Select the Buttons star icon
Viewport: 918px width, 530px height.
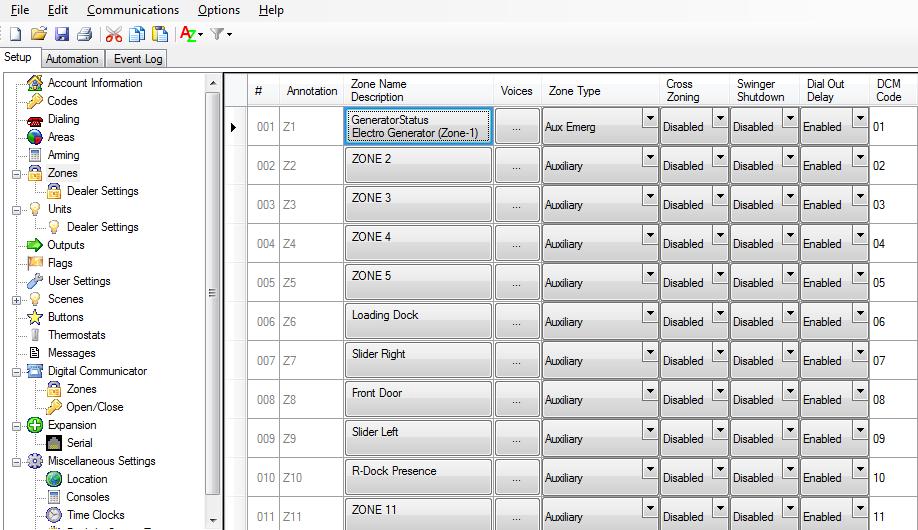pos(35,317)
